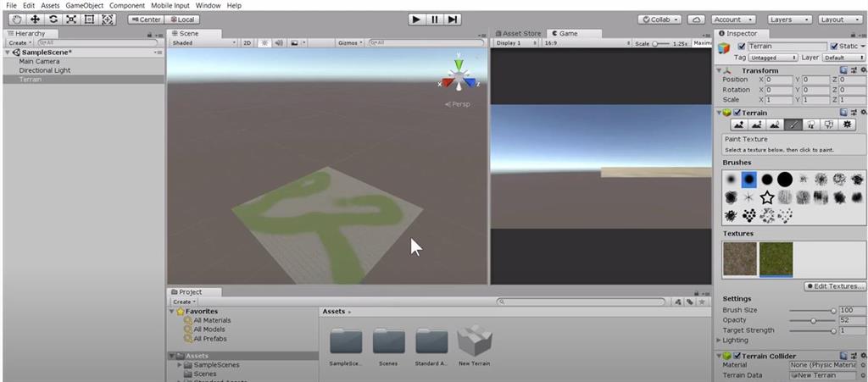Select the Raise/Lower Terrain tool
This screenshot has height=382, width=868.
coord(738,125)
